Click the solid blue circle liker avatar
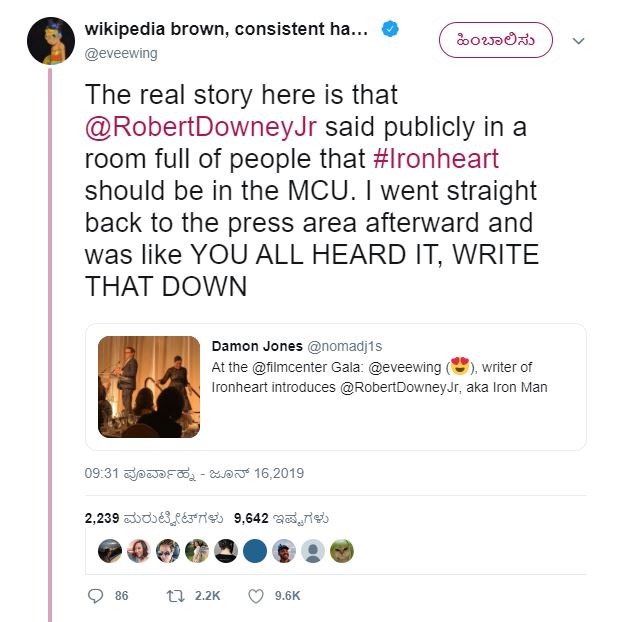The width and height of the screenshot is (619, 622). click(x=255, y=551)
